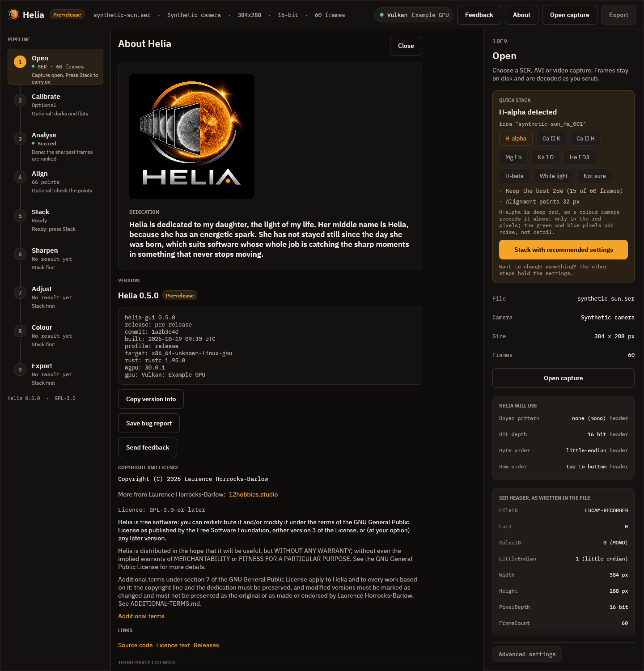Image resolution: width=644 pixels, height=671 pixels.
Task: Click the 'LUCAM-RECORDER' FileID value
Action: [x=606, y=510]
